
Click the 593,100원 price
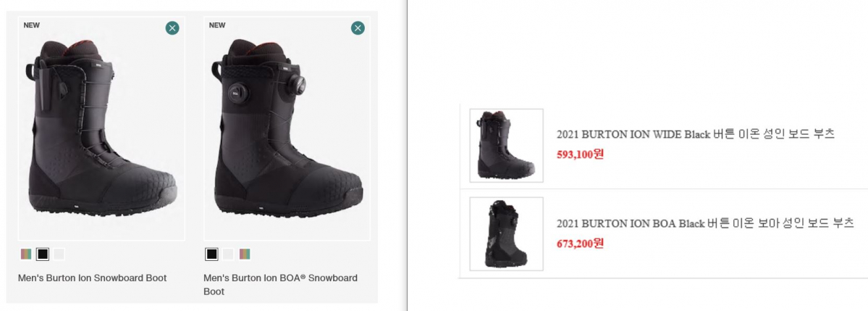[580, 154]
